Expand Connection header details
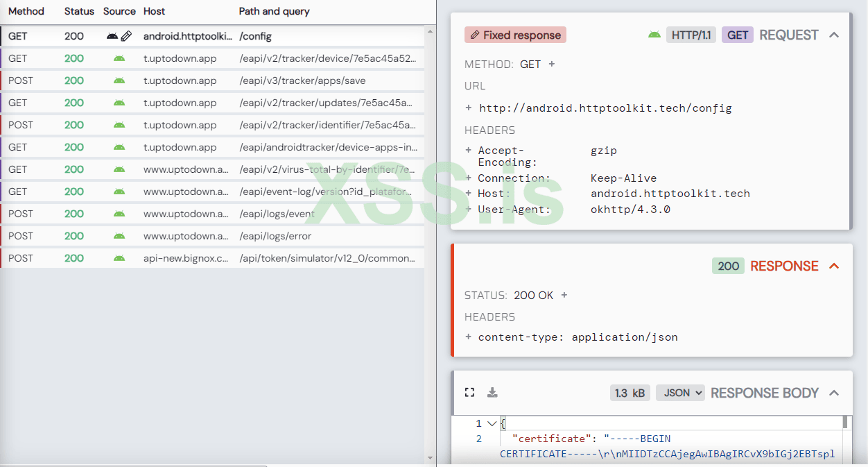 pyautogui.click(x=469, y=178)
